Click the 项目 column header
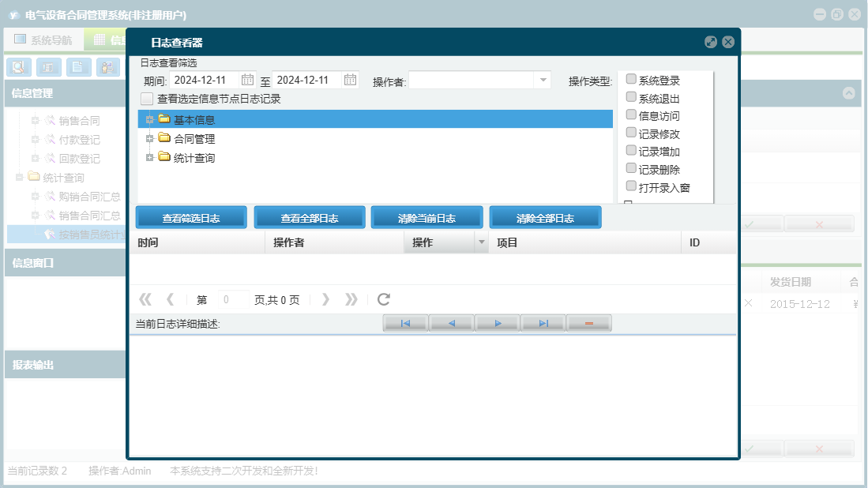Image resolution: width=868 pixels, height=488 pixels. [584, 242]
